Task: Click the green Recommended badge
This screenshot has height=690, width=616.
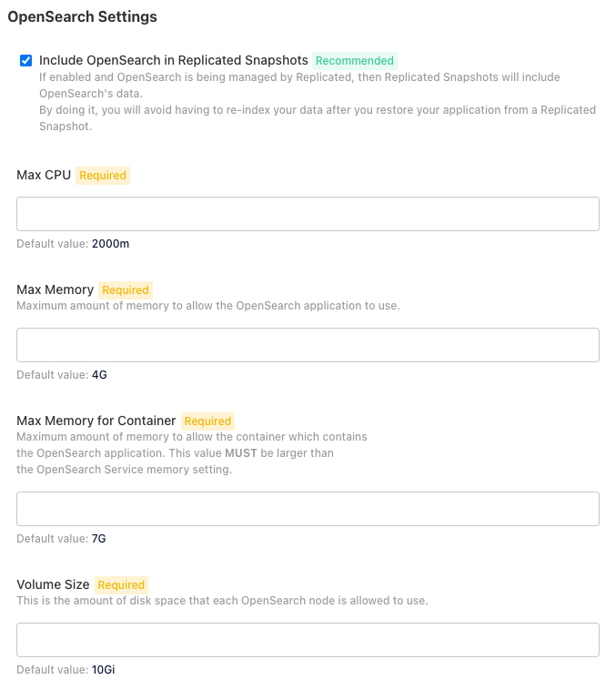Action: (x=355, y=61)
